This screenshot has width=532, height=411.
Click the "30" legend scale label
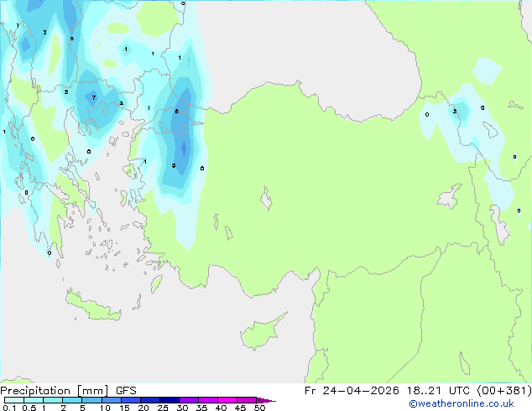click(x=182, y=408)
